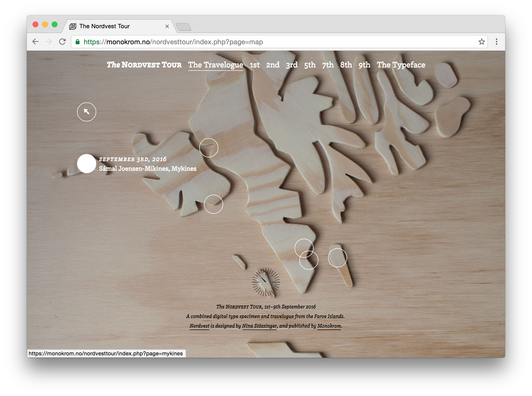532x396 pixels.
Task: Click the filled white Mykines map marker
Action: click(x=86, y=164)
